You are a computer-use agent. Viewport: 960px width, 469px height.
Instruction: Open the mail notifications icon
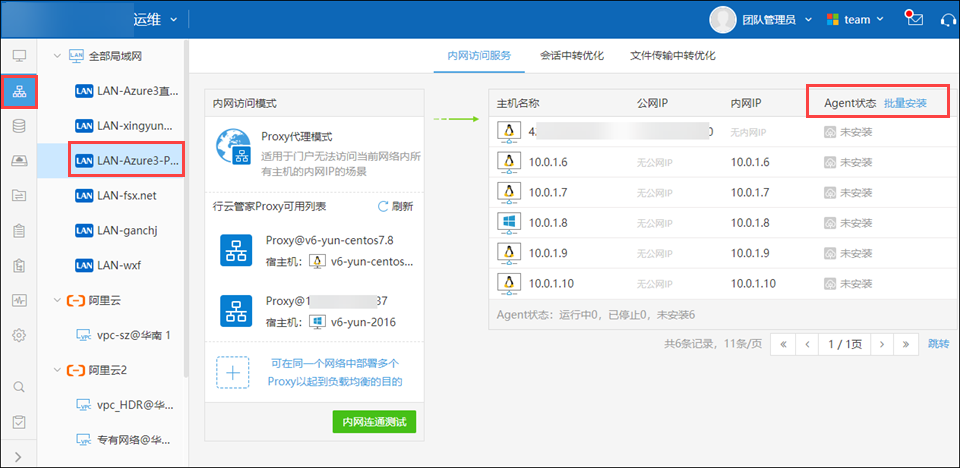pyautogui.click(x=913, y=19)
